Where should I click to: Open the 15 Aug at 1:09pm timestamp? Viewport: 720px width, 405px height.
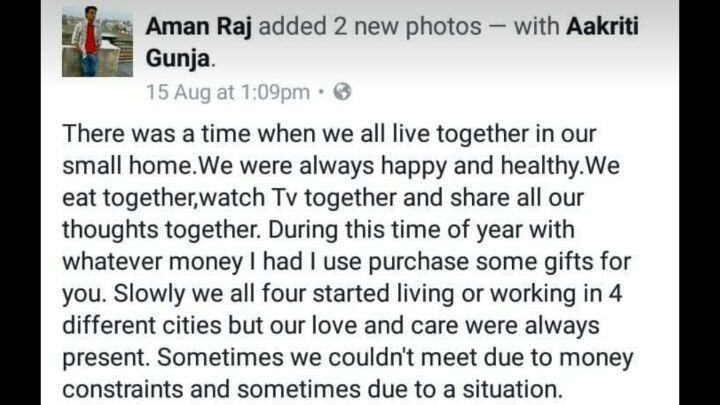pyautogui.click(x=227, y=92)
